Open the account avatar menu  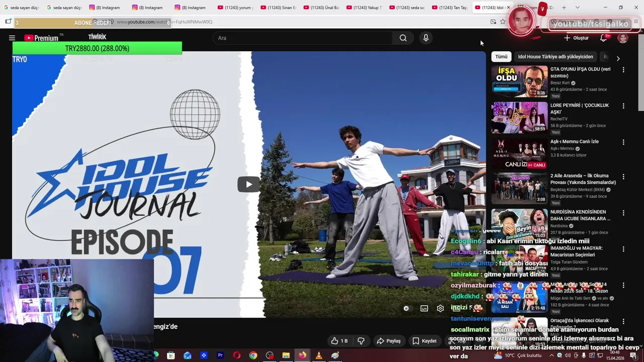pyautogui.click(x=623, y=38)
